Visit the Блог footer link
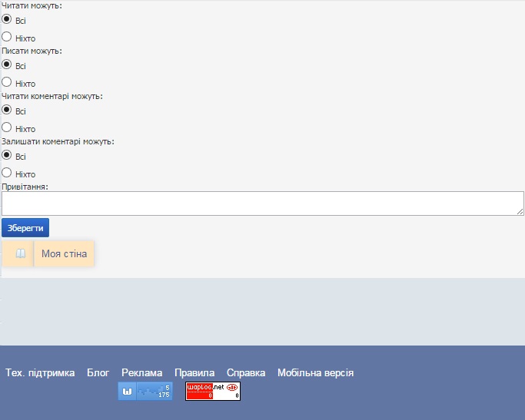 [x=98, y=373]
